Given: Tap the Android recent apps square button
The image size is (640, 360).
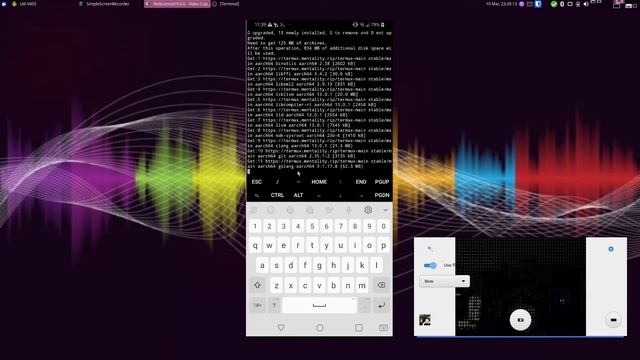Looking at the screenshot, I should tap(358, 328).
